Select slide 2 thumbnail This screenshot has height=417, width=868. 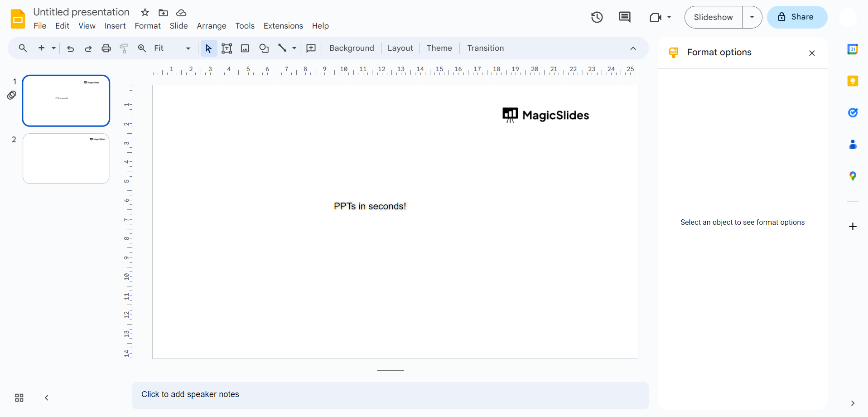[x=66, y=158]
